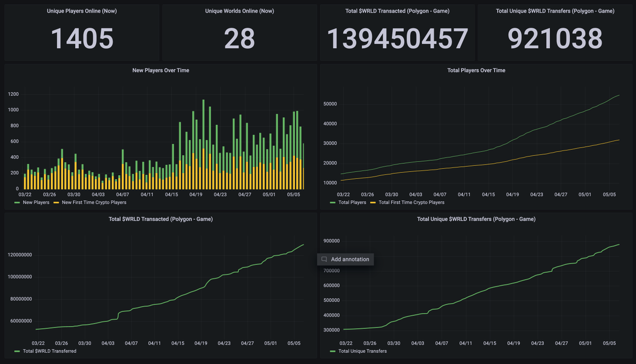Click 03/22 on the New Players x-axis
636x364 pixels.
click(x=25, y=194)
